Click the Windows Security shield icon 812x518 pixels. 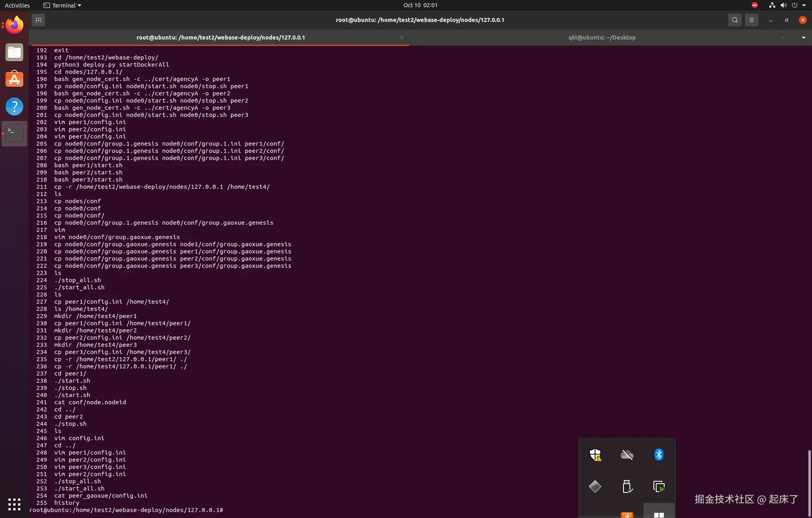click(x=595, y=455)
